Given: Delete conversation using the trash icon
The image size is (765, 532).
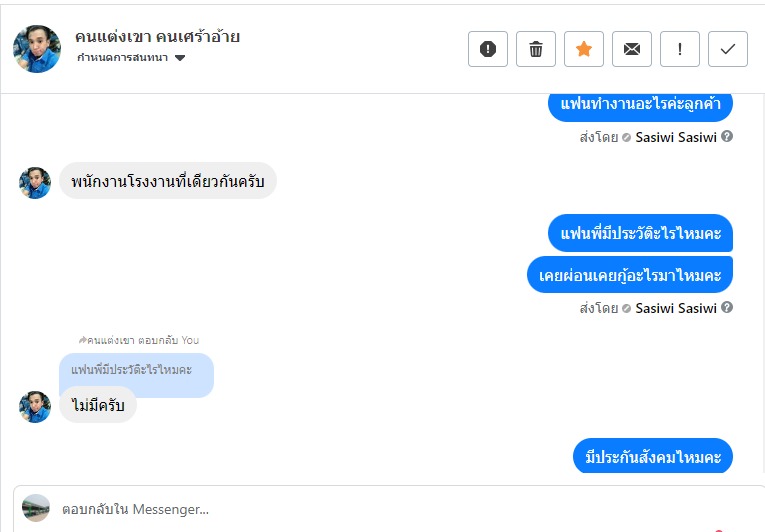Looking at the screenshot, I should point(536,49).
